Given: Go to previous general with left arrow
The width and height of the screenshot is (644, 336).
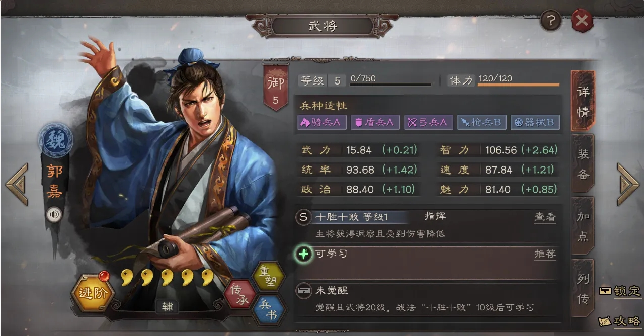Looking at the screenshot, I should pyautogui.click(x=17, y=184).
